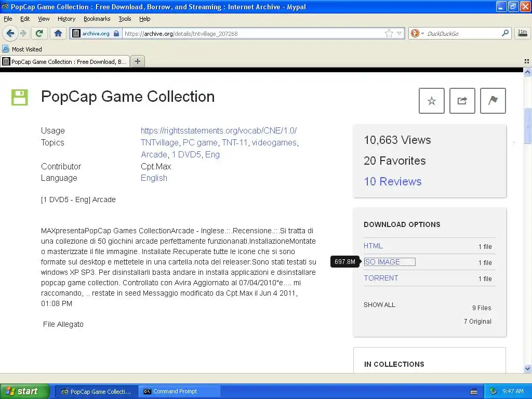Open the DuckDuckGo search engine selector
The width and height of the screenshot is (532, 399).
pos(417,33)
